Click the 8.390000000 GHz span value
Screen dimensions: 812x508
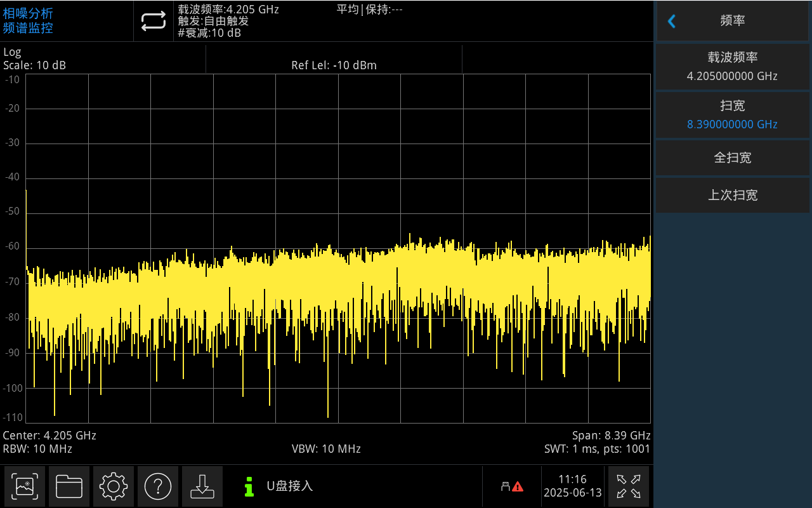coord(733,124)
